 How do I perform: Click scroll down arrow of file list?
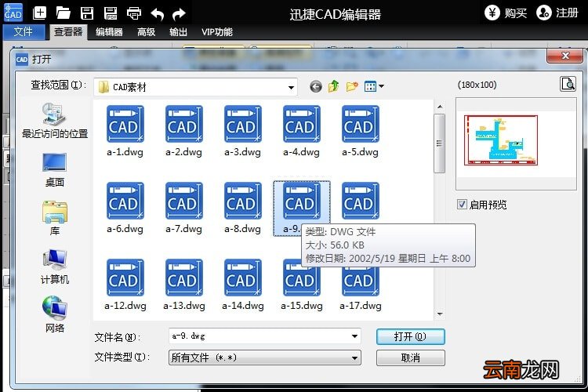point(440,314)
